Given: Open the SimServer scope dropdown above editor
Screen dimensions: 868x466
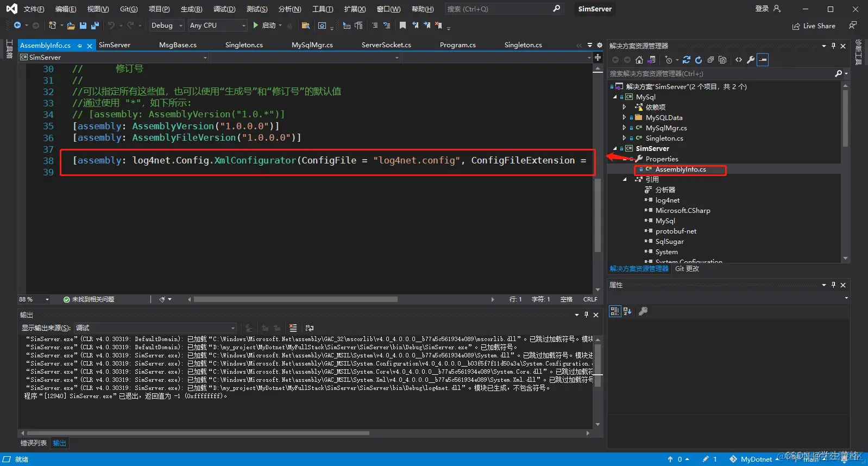Looking at the screenshot, I should coord(114,57).
